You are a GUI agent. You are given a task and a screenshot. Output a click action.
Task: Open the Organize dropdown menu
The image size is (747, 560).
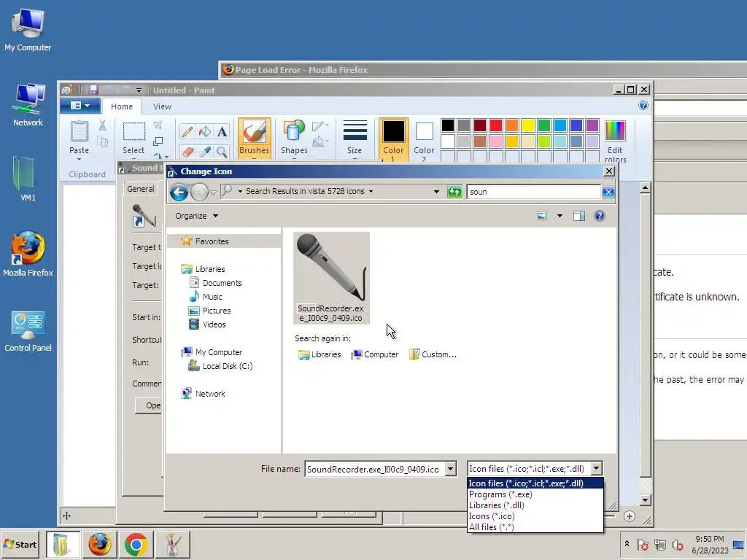(196, 216)
